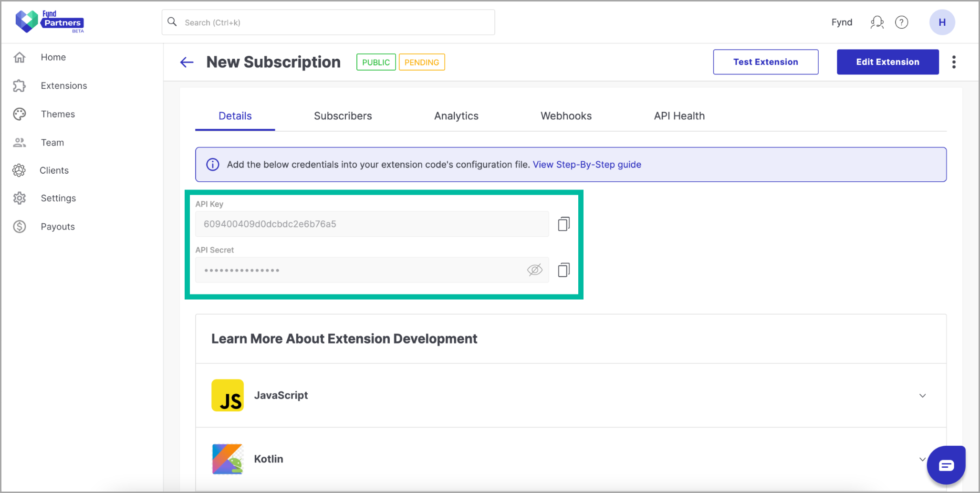Open the H profile avatar
This screenshot has height=493, width=980.
(x=942, y=22)
